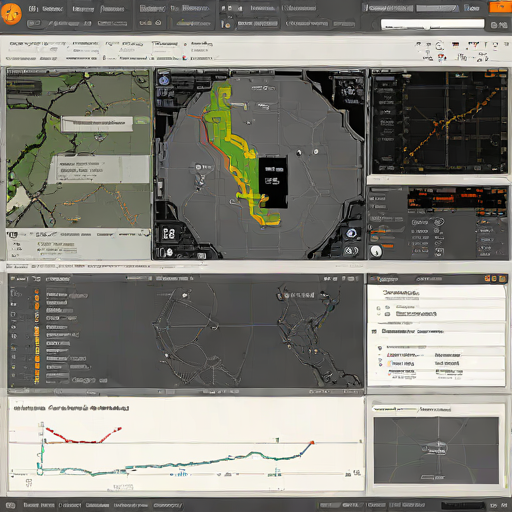Click the black info box on map
The image size is (512, 512).
273,183
